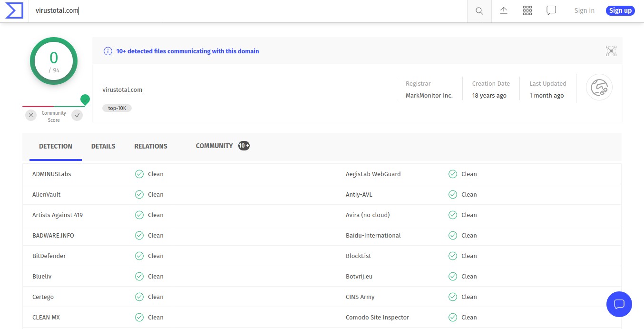
Task: Vote positive with the checkmark community button
Action: click(x=77, y=115)
